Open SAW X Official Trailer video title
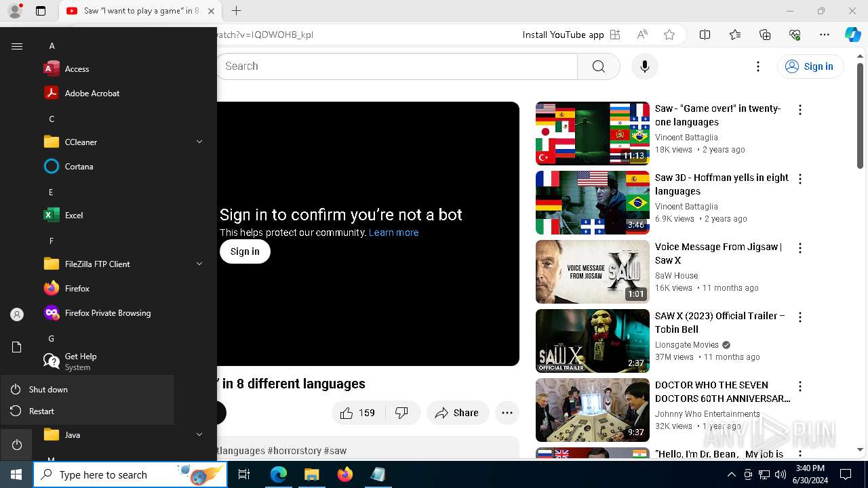 tap(720, 323)
